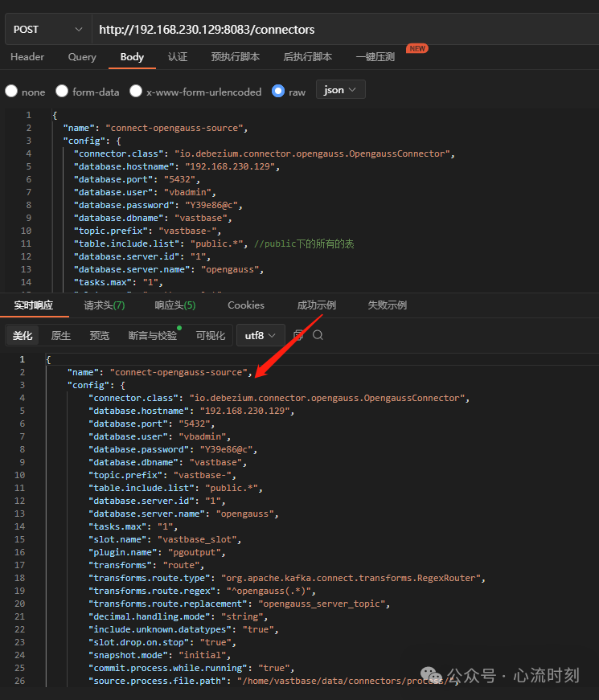The height and width of the screenshot is (700, 599).
Task: Select the none body type radio
Action: click(x=11, y=91)
